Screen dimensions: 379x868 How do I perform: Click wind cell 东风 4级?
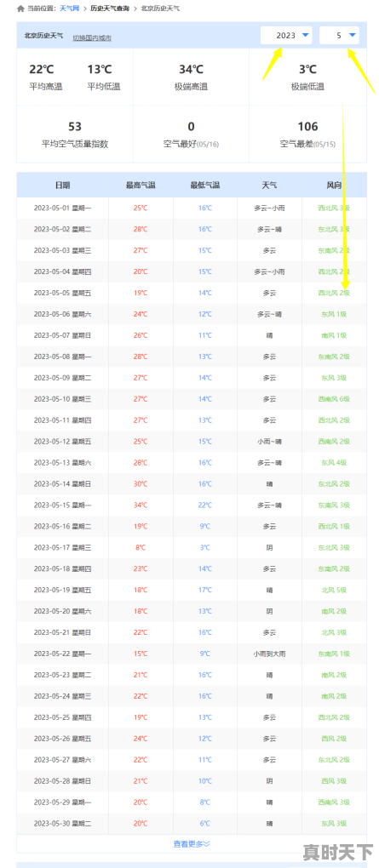[x=334, y=463]
